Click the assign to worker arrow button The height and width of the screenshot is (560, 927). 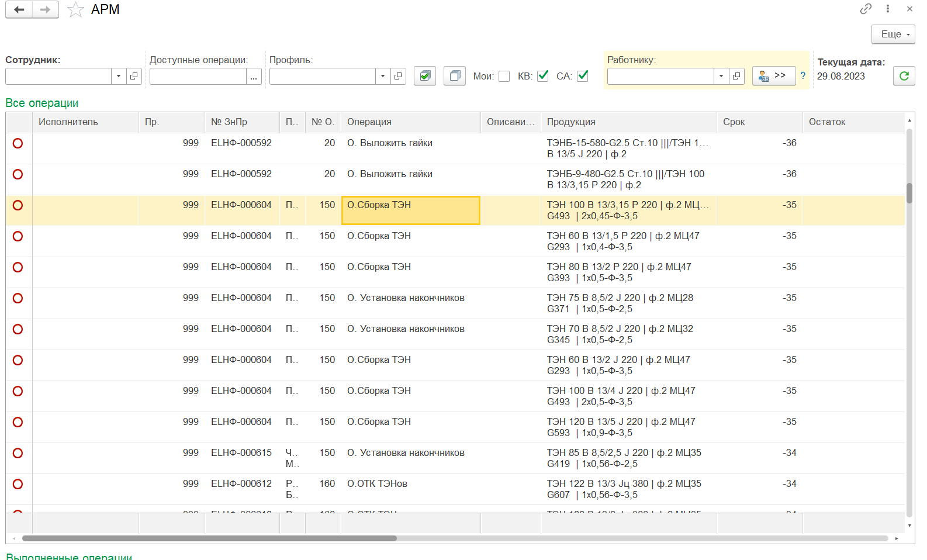click(x=773, y=76)
